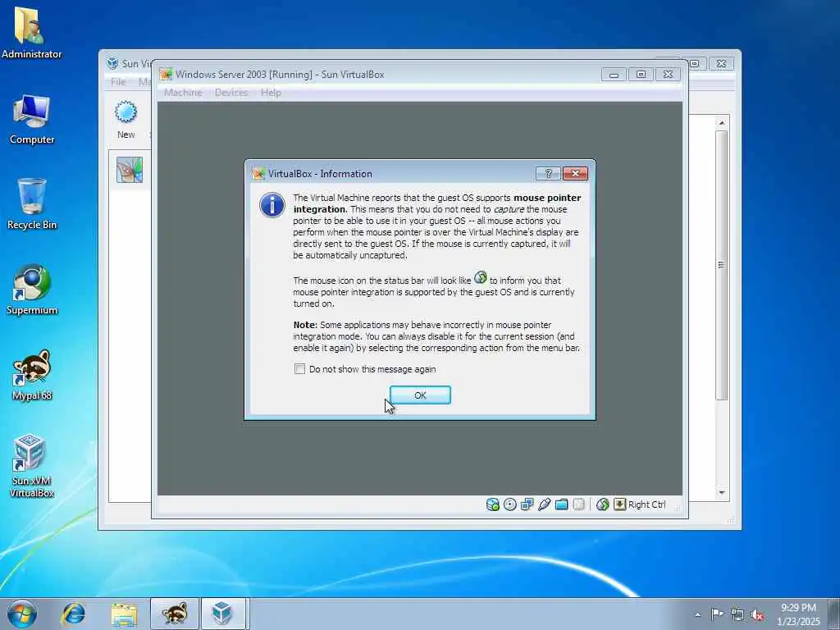Click the New machine icon in the VirtualBox manager
The image size is (840, 630).
pos(126,119)
